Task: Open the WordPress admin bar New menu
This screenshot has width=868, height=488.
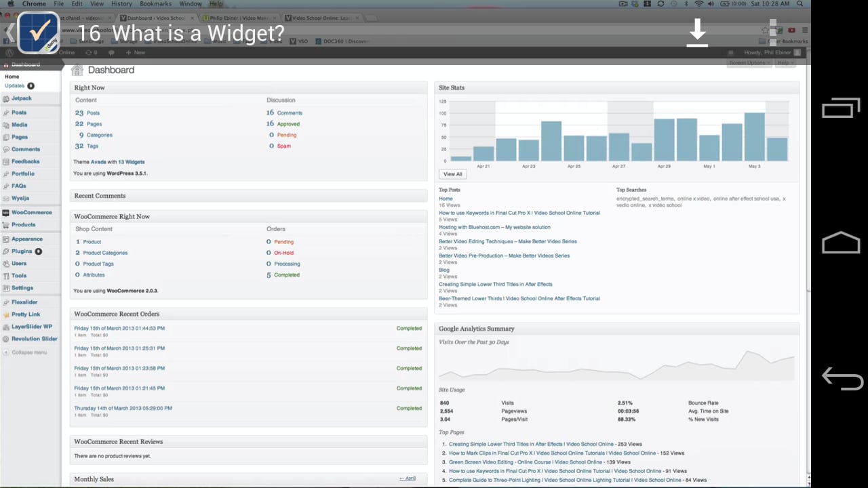Action: [136, 52]
